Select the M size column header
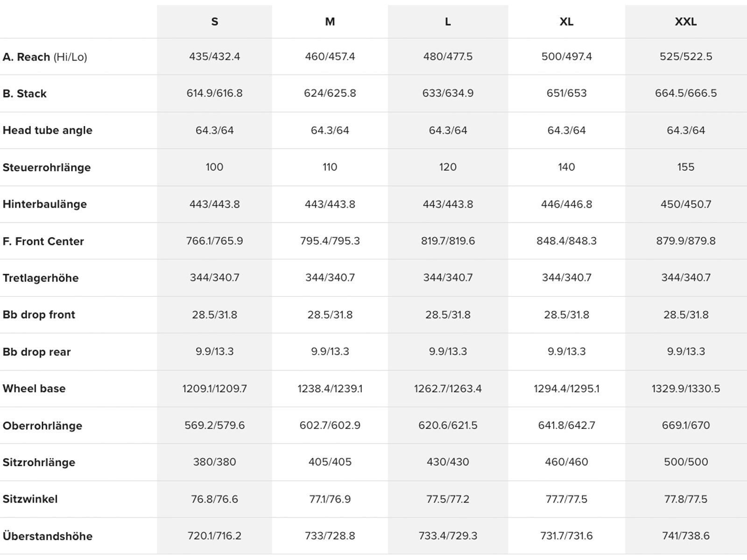This screenshot has width=747, height=560. 330,22
